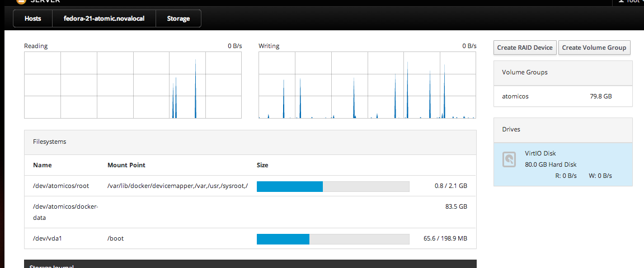Click the Filesystems panel heading
This screenshot has width=644, height=268.
pos(49,142)
